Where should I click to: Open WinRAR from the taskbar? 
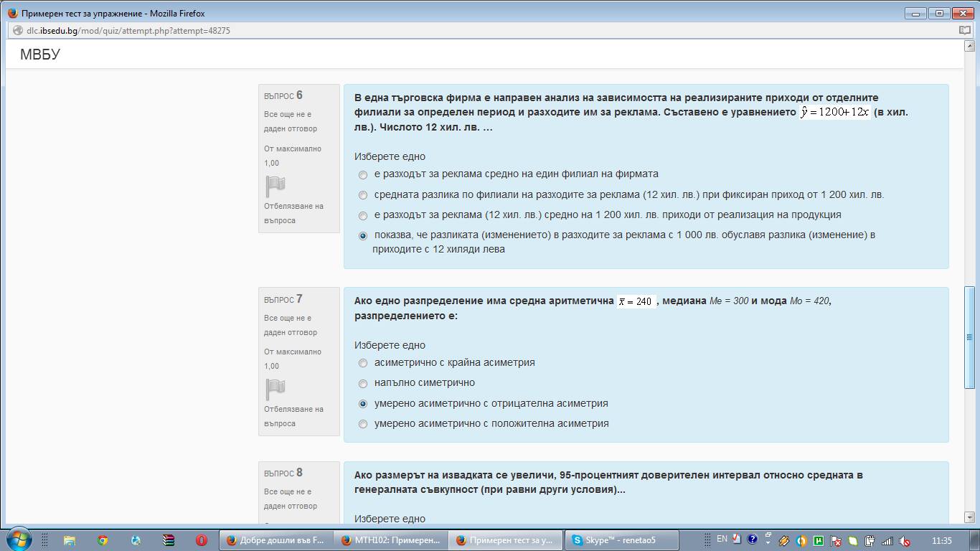click(169, 540)
